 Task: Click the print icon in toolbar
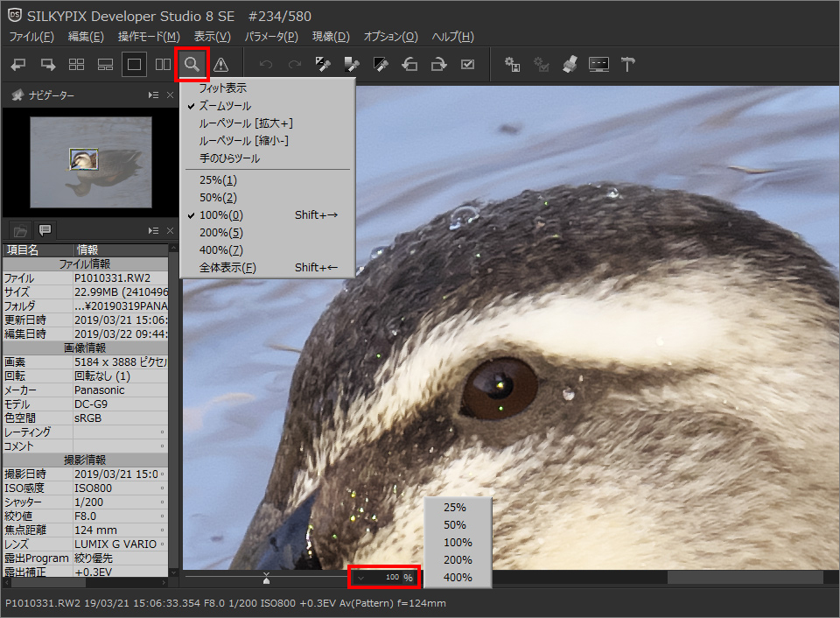click(x=570, y=65)
